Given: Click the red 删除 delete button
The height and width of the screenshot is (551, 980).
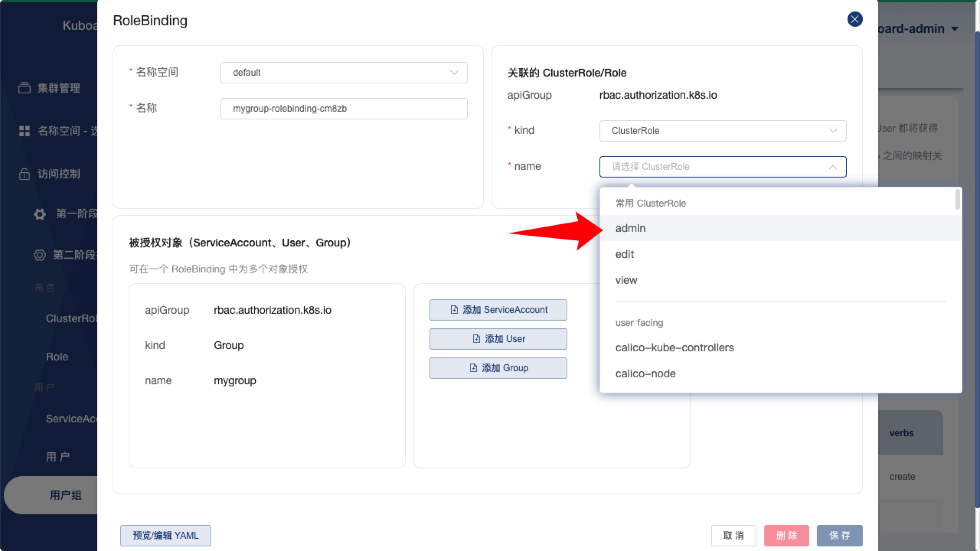Looking at the screenshot, I should [x=786, y=535].
